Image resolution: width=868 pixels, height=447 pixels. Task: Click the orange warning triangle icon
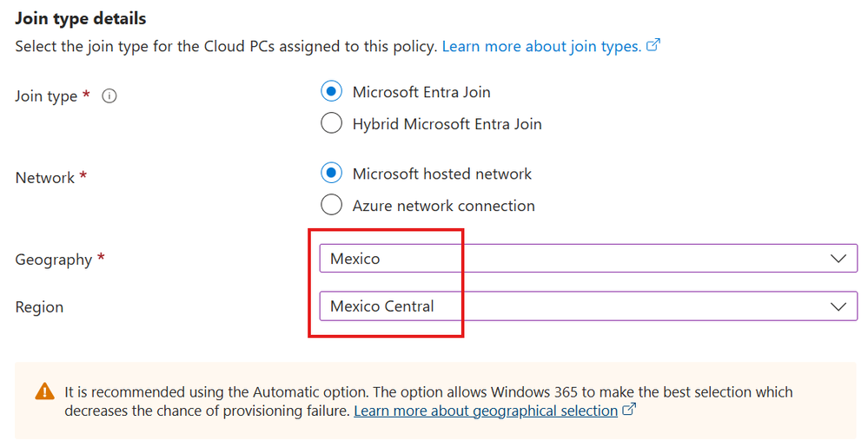[x=44, y=392]
